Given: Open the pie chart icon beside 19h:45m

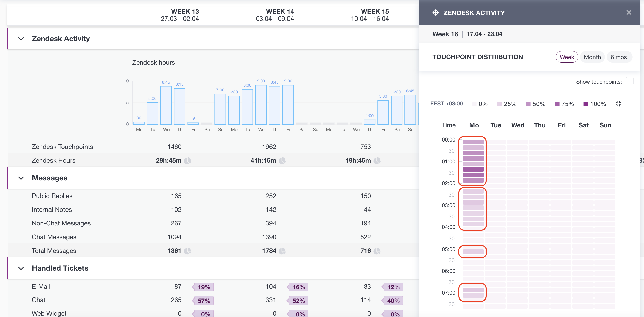Looking at the screenshot, I should [x=377, y=161].
